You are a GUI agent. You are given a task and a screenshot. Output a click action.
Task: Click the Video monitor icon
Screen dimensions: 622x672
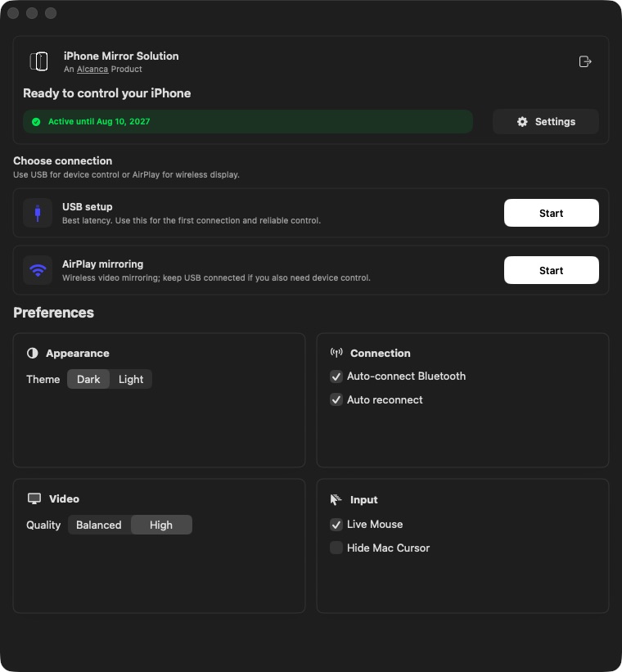pos(34,498)
